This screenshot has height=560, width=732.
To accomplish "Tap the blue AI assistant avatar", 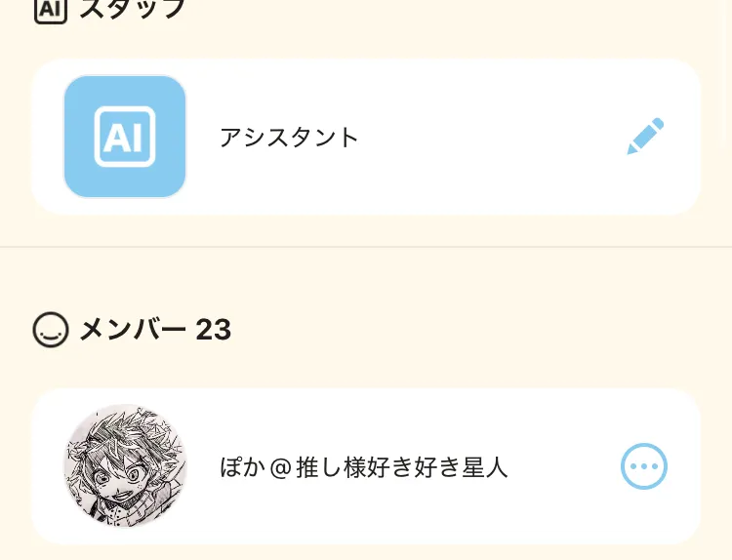I will pyautogui.click(x=125, y=137).
